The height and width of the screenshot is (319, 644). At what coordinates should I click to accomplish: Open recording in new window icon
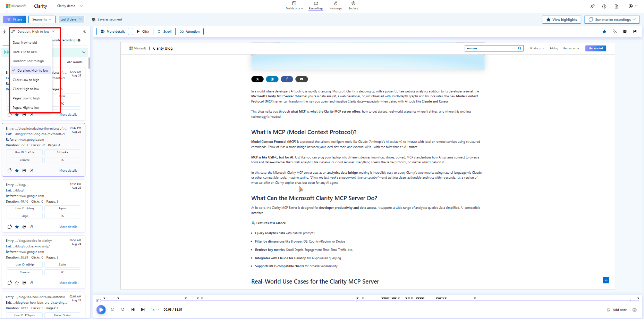pos(625,32)
